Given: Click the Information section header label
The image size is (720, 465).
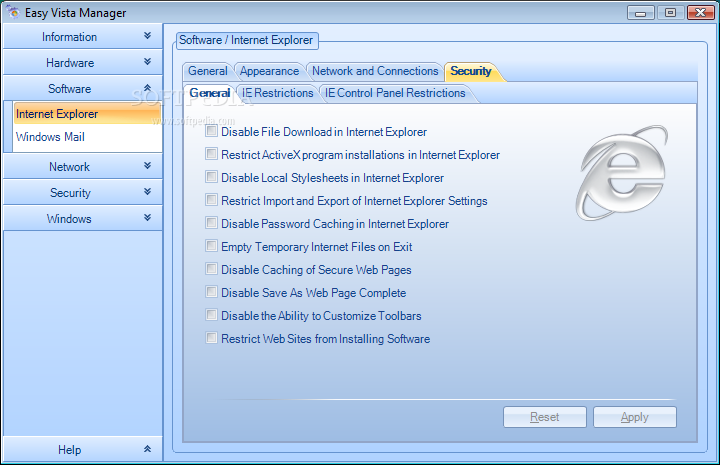Looking at the screenshot, I should click(69, 37).
